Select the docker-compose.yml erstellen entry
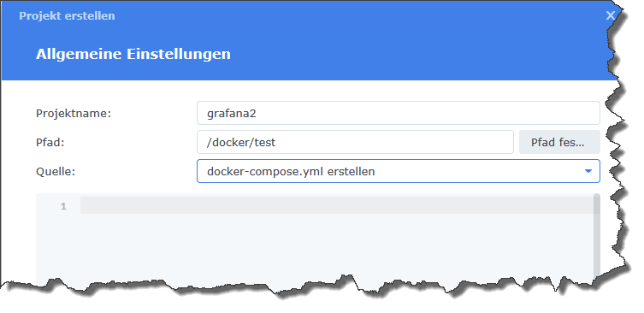 [291, 171]
